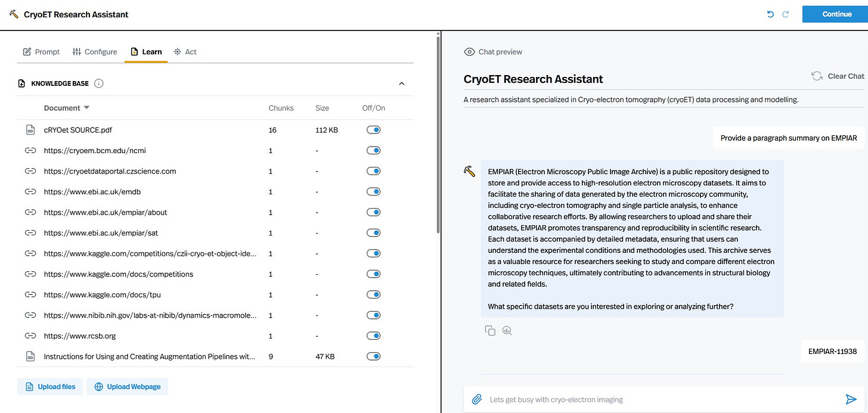Click the Upload files button
This screenshot has height=413, width=868.
point(50,387)
